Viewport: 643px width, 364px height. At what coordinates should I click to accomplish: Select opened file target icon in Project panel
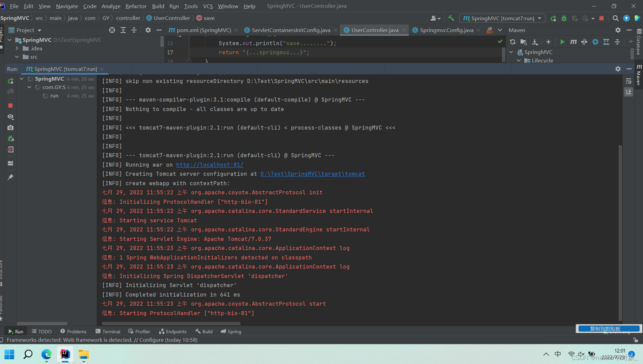112,30
